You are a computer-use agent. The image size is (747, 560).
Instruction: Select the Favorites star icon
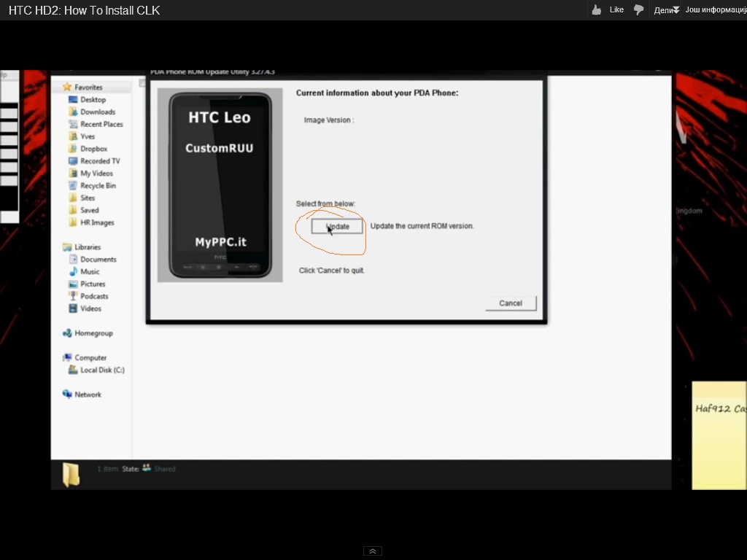[x=67, y=87]
